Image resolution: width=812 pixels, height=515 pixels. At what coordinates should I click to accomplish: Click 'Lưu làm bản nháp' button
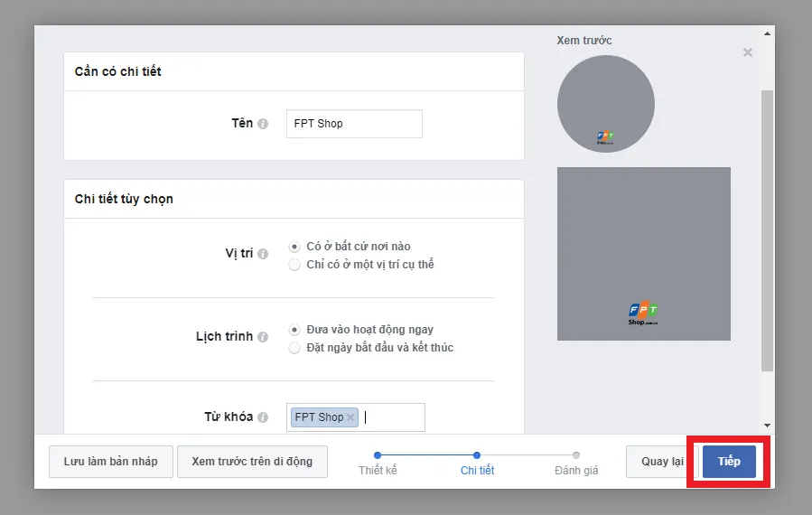[x=111, y=462]
